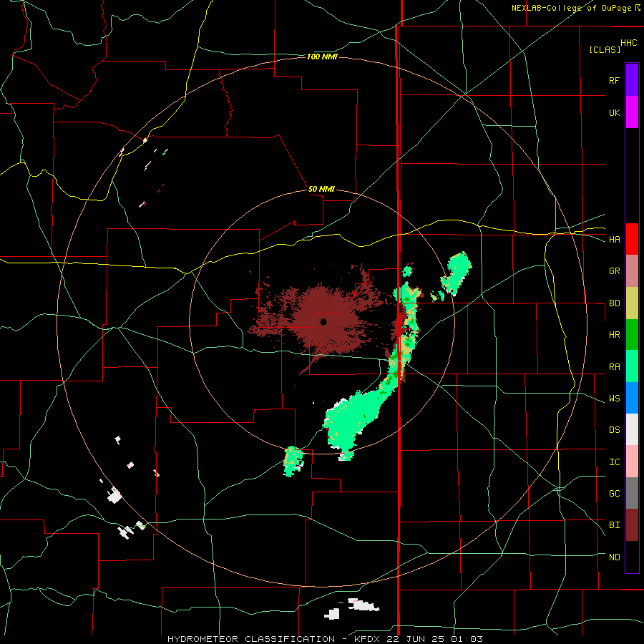Click the KFDX station identifier
The width and height of the screenshot is (644, 644).
(369, 639)
